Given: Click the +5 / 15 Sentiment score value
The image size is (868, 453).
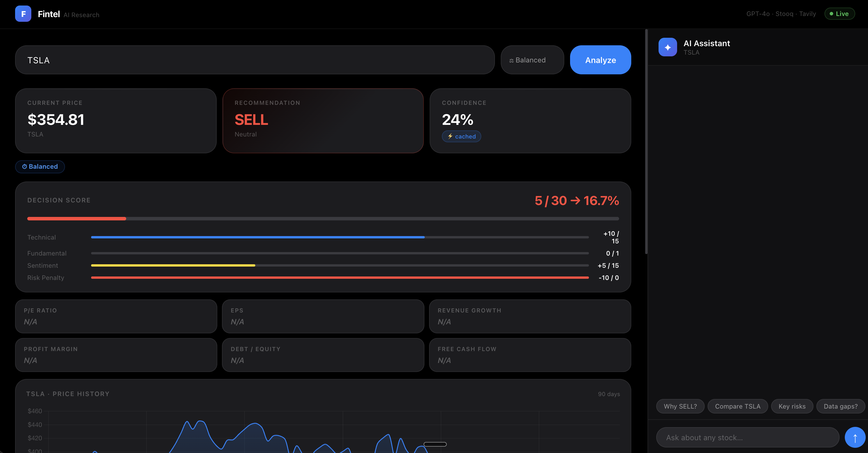Looking at the screenshot, I should pos(608,265).
